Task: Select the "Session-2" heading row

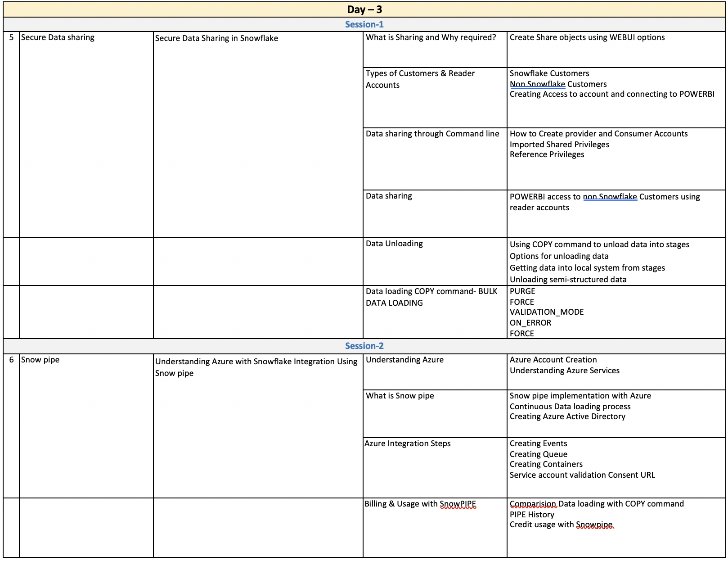Action: (364, 346)
